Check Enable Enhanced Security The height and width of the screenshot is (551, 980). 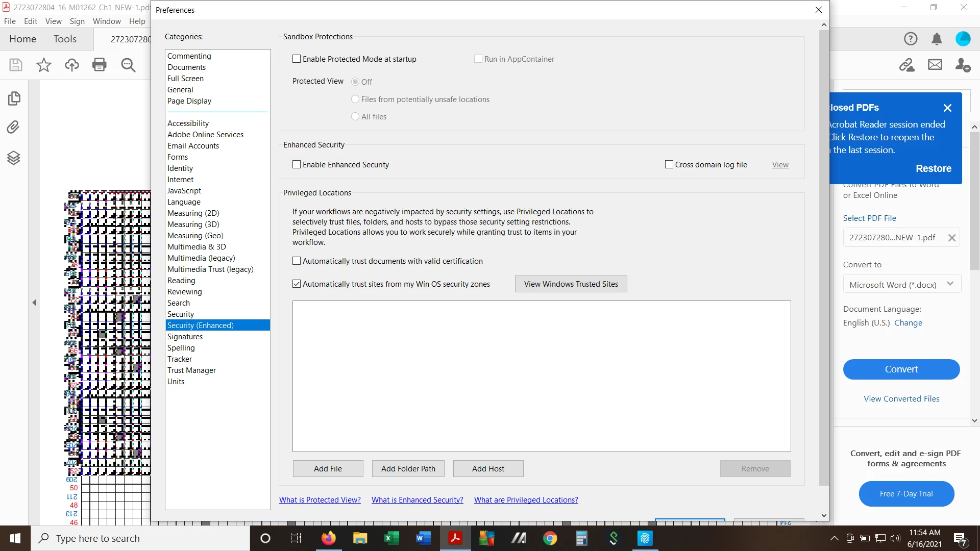pyautogui.click(x=297, y=165)
